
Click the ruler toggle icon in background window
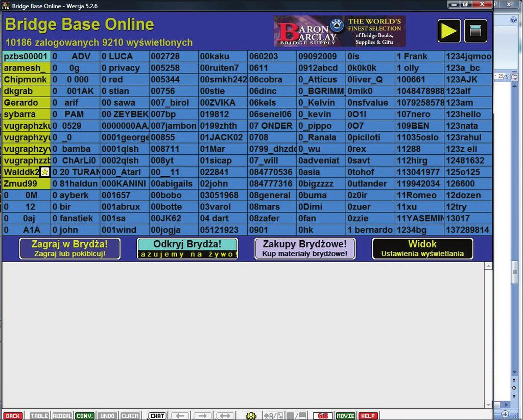(x=514, y=77)
